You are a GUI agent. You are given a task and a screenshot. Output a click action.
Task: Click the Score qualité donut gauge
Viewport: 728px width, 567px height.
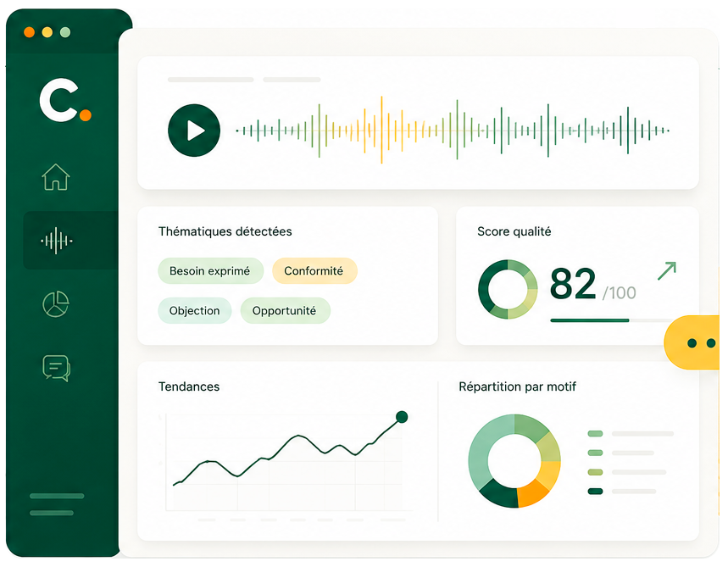click(x=508, y=289)
